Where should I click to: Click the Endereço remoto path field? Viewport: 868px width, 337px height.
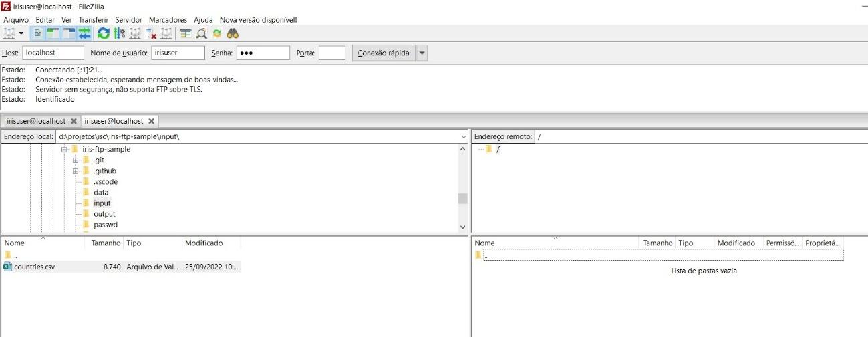tap(701, 136)
